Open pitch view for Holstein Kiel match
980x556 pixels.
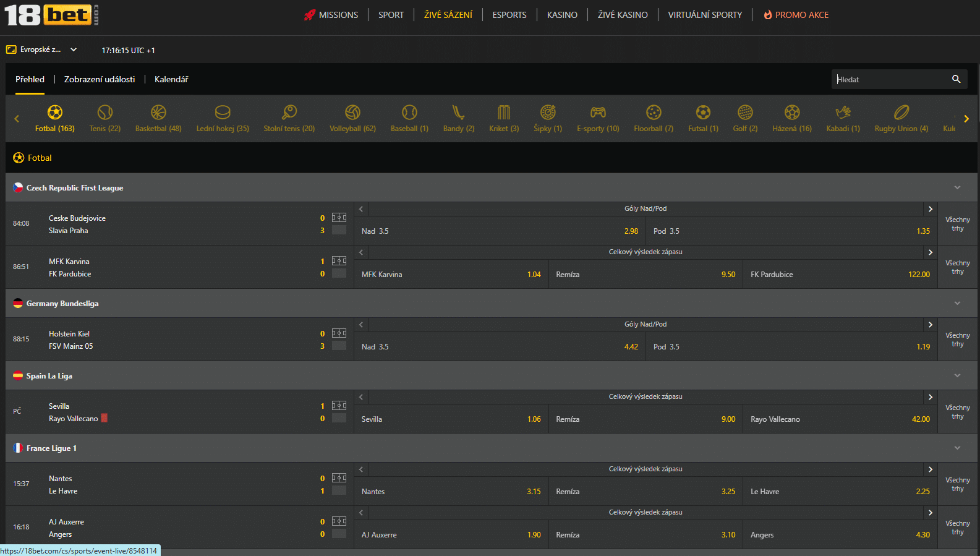coord(339,333)
